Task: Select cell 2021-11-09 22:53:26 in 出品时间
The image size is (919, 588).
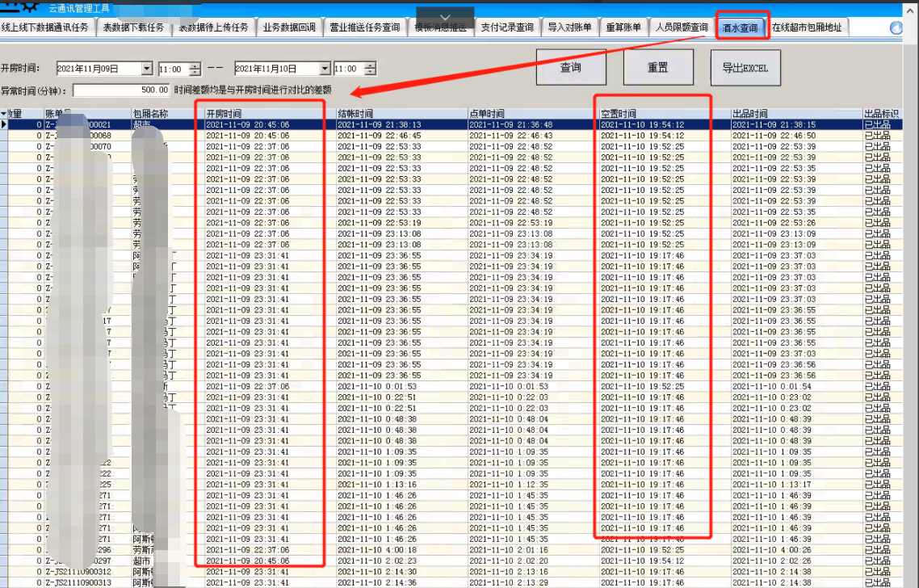Action: [796, 223]
